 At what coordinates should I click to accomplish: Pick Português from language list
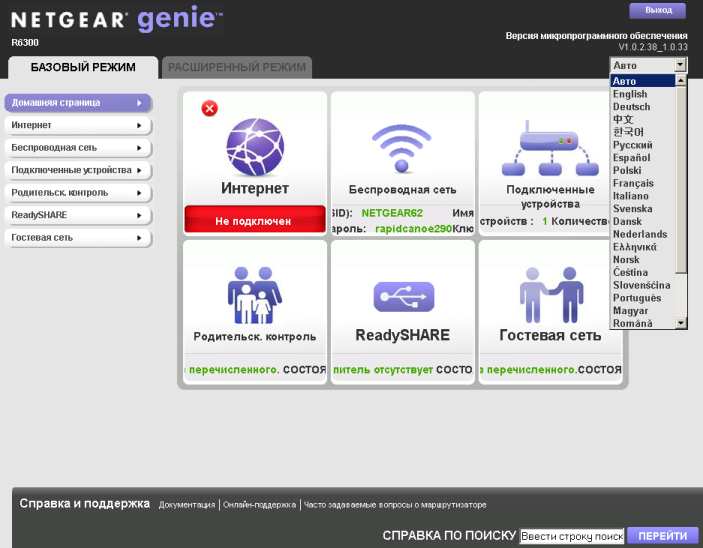[x=643, y=298]
